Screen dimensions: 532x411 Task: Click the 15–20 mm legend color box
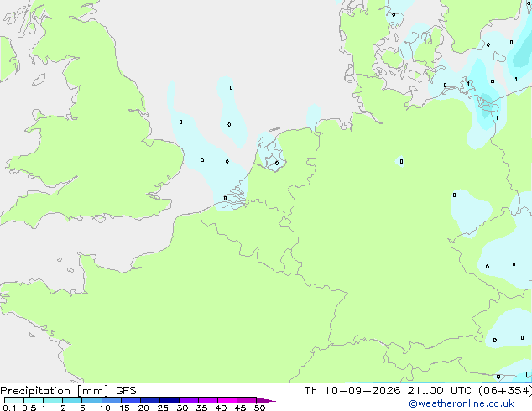tap(130, 400)
